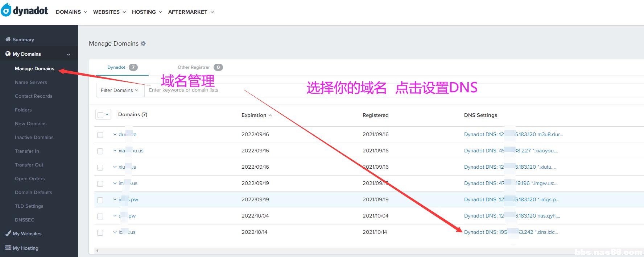The width and height of the screenshot is (644, 257).
Task: Open DNS settings link ending *.xiaoyou
Action: coord(511,151)
